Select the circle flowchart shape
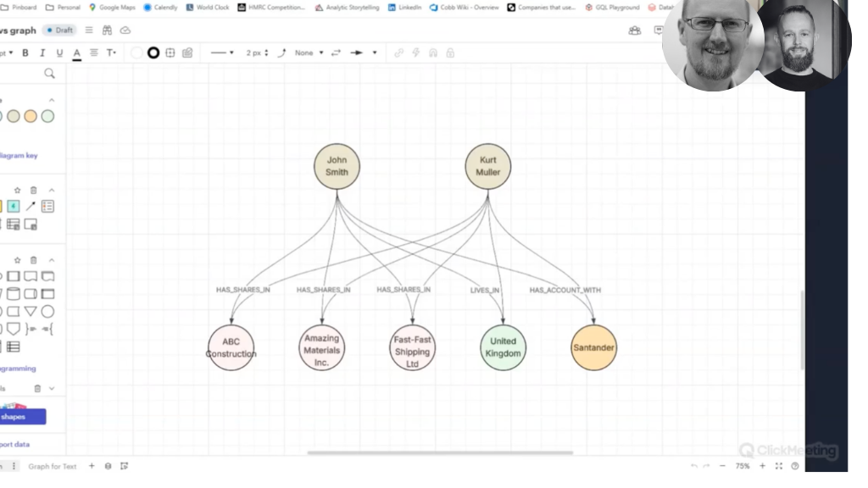Viewport: 868px width, 488px height. 47,312
